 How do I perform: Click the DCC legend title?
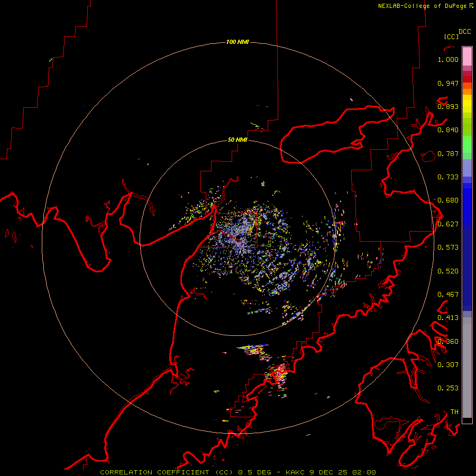tap(464, 32)
